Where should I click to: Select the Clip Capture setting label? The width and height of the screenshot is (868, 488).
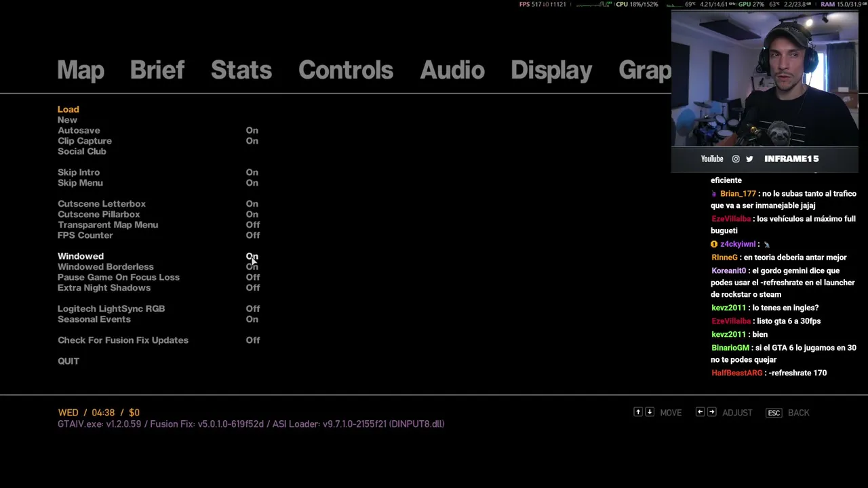tap(85, 141)
